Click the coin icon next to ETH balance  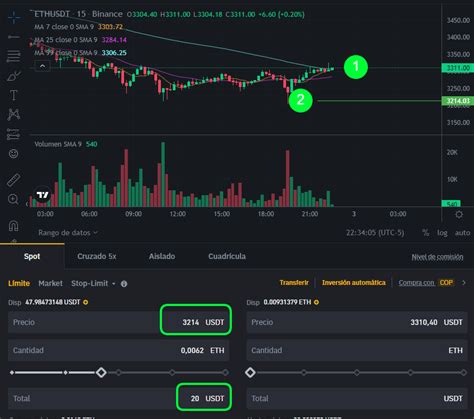coord(316,302)
